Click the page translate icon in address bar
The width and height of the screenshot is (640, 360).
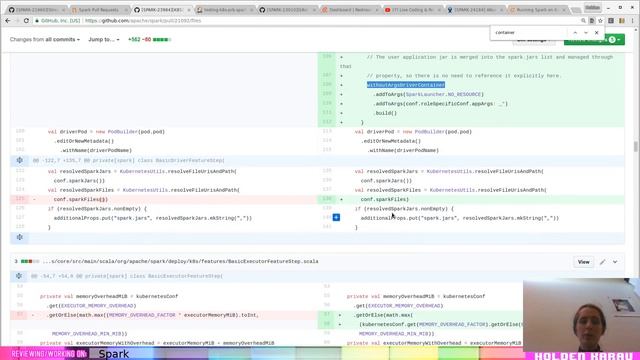pos(592,20)
